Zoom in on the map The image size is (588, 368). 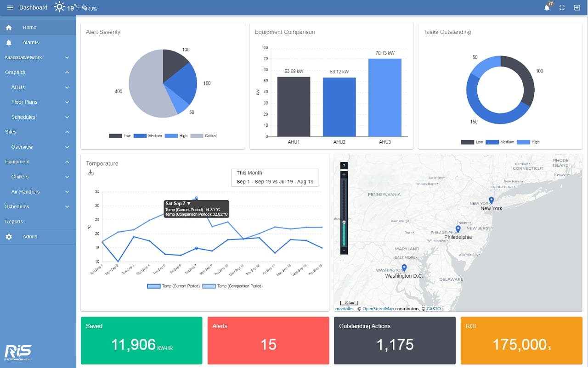344,174
